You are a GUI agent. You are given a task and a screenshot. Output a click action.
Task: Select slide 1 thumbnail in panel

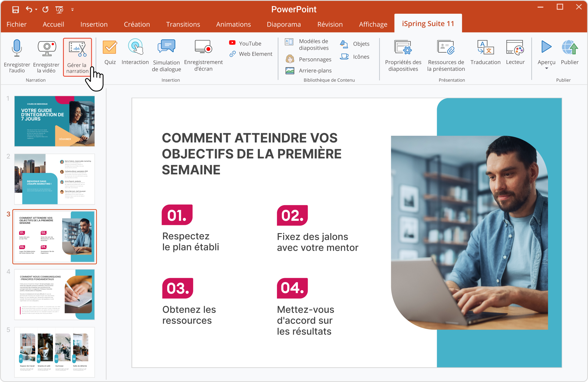(x=55, y=121)
